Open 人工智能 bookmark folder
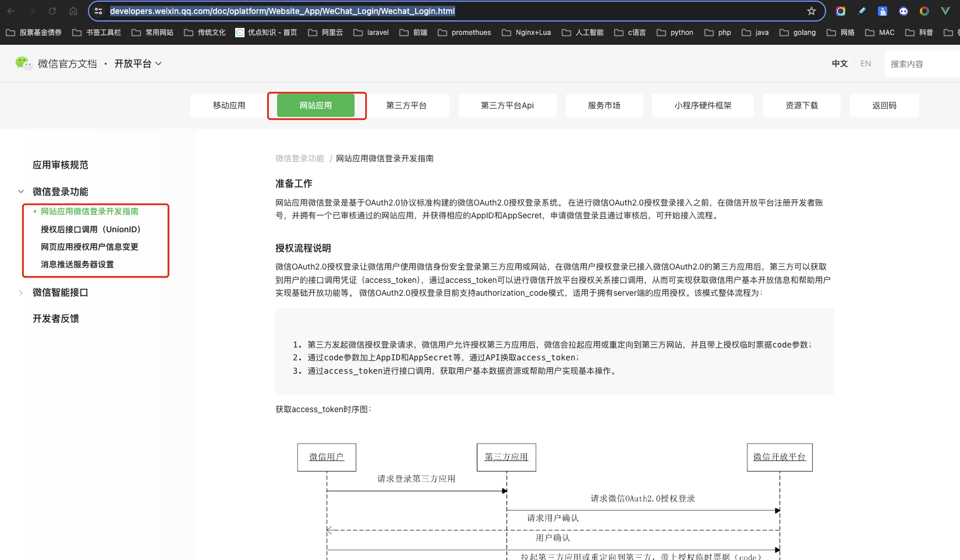This screenshot has height=560, width=960. [x=583, y=33]
